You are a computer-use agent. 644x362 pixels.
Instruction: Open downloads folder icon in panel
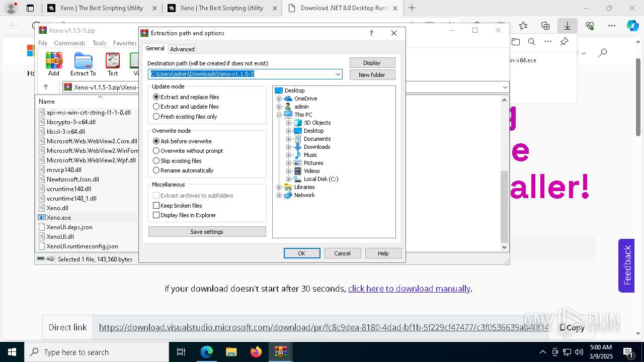click(x=515, y=42)
